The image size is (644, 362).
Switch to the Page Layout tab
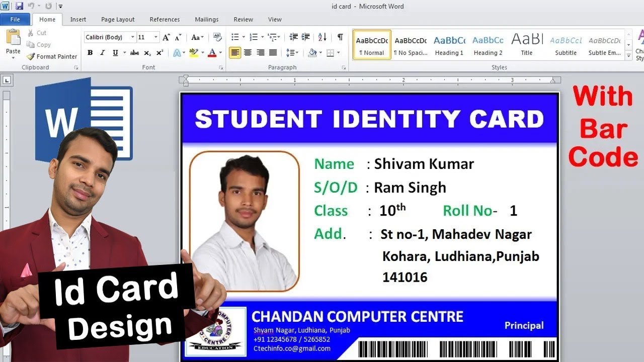point(118,19)
